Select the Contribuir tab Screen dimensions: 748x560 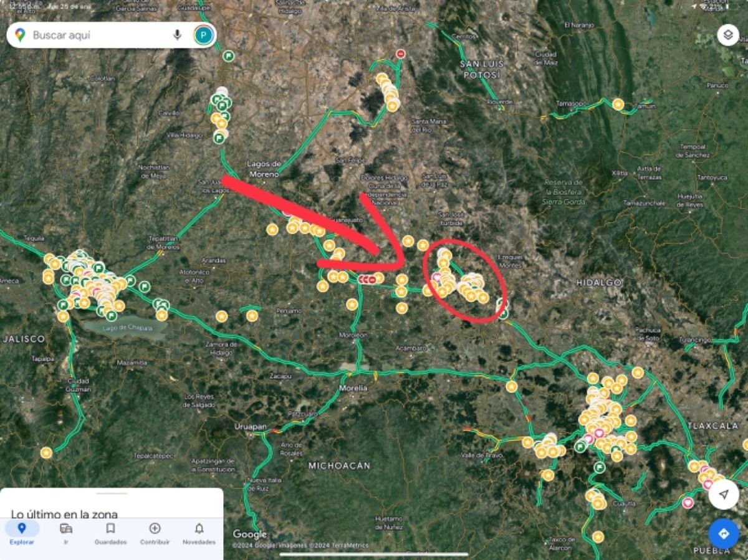pyautogui.click(x=155, y=533)
